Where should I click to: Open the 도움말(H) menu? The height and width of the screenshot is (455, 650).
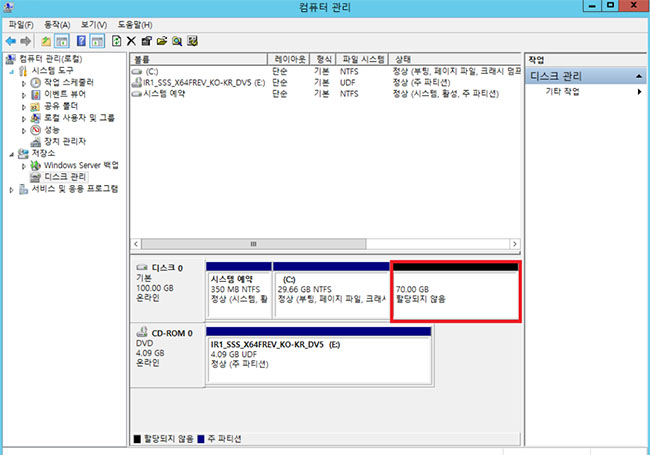click(135, 25)
